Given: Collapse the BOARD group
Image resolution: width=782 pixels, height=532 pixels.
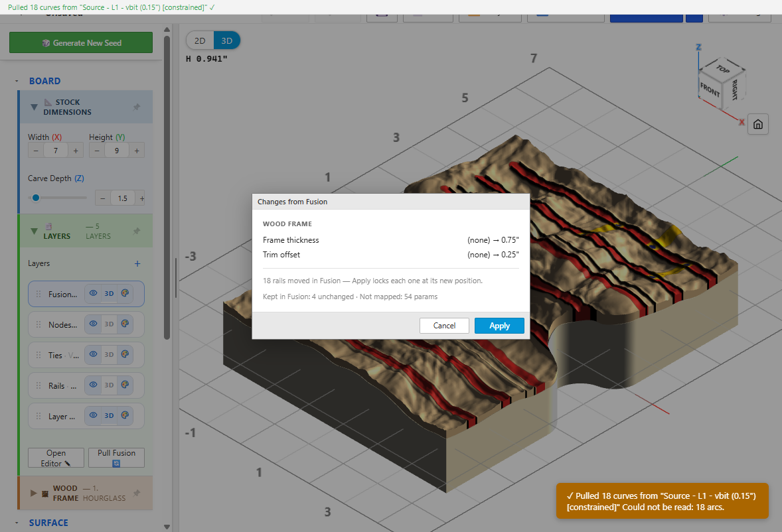Looking at the screenshot, I should pyautogui.click(x=17, y=81).
